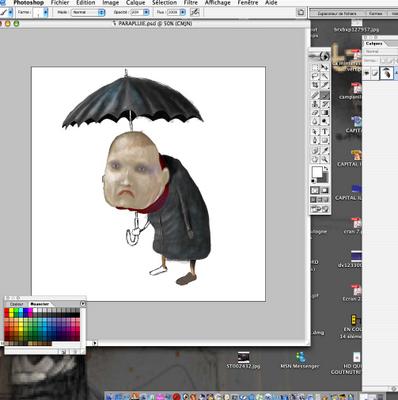Toggle the paintbrush link box on layer

(x=375, y=73)
